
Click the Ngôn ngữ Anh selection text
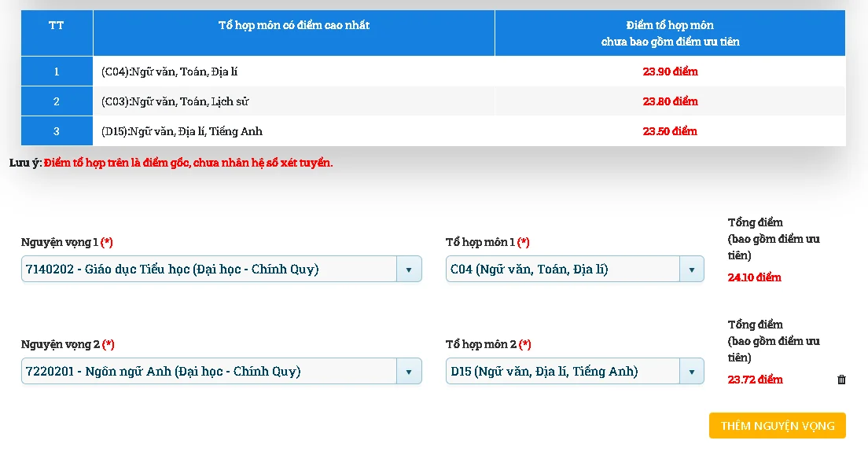click(x=163, y=372)
